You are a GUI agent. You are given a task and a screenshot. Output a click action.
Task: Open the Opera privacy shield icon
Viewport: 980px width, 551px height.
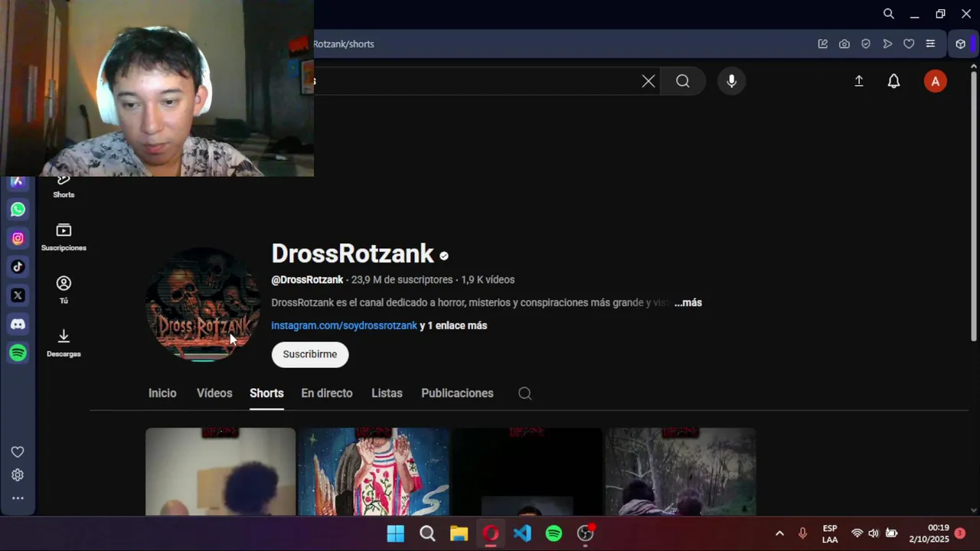pyautogui.click(x=866, y=44)
